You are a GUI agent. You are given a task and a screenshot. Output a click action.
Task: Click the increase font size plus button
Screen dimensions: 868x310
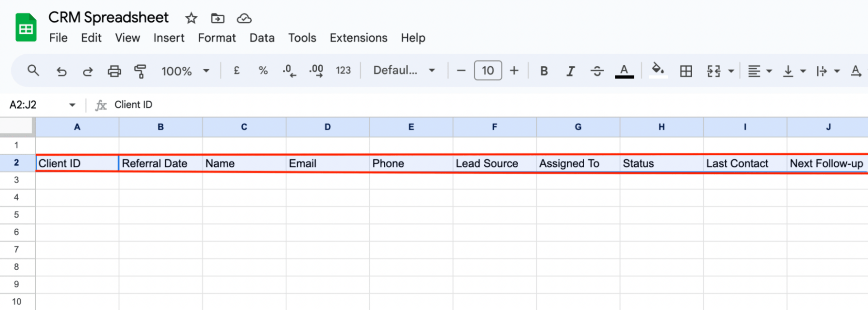click(x=514, y=71)
